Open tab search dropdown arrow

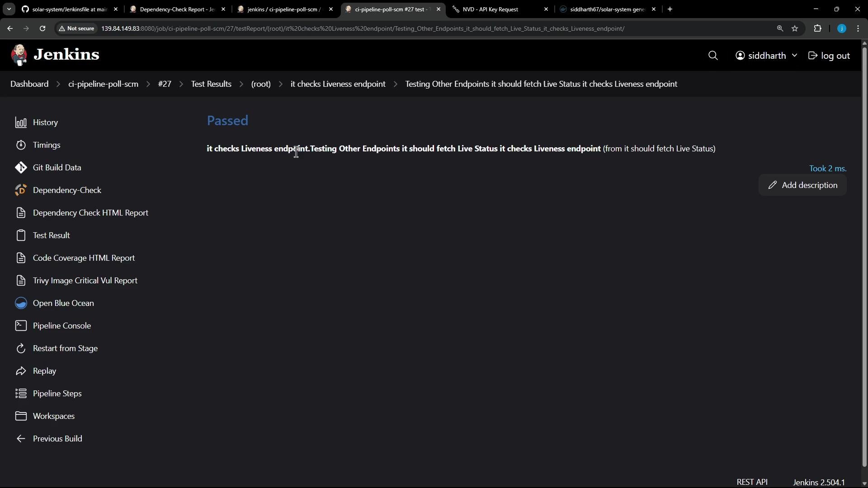tap(9, 9)
